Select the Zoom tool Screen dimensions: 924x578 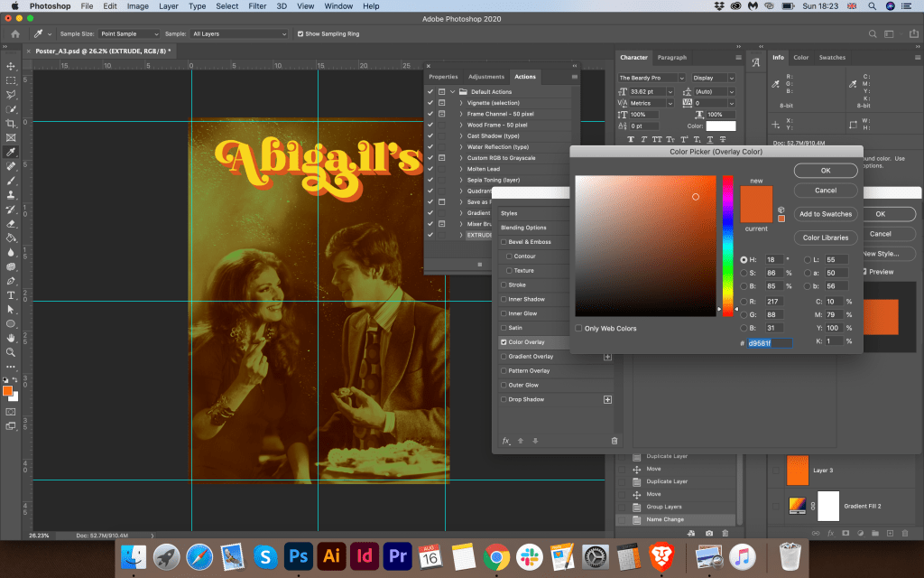(x=11, y=352)
